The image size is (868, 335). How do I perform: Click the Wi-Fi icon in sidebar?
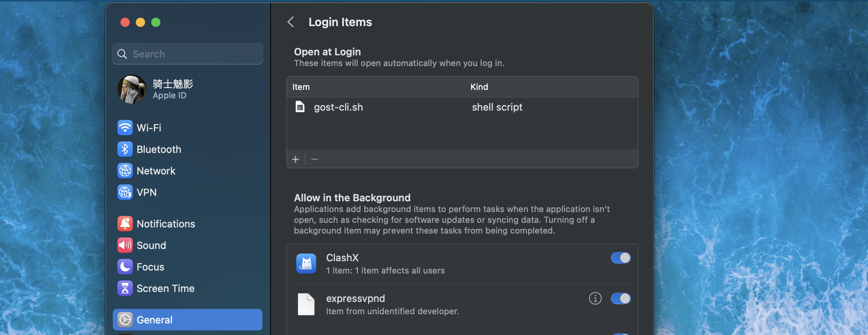pos(125,128)
